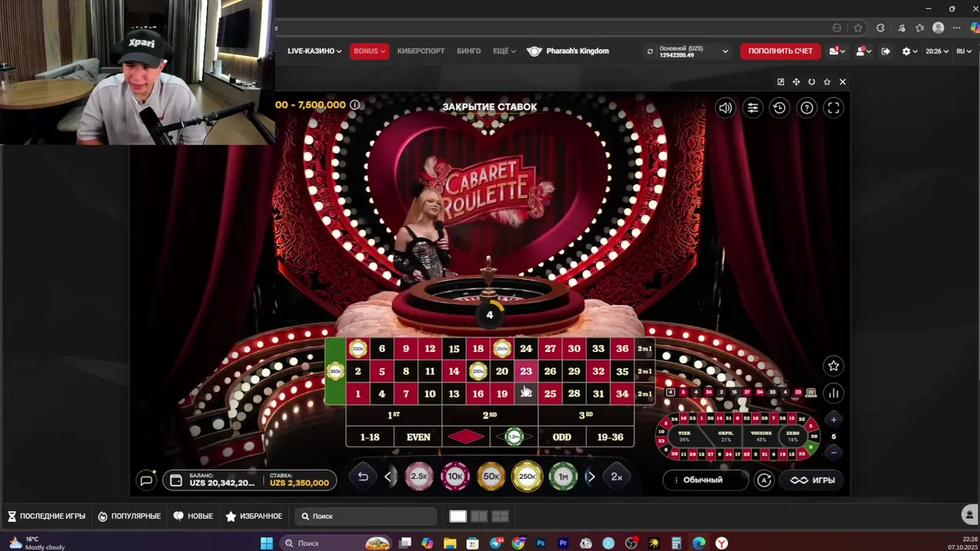Image resolution: width=980 pixels, height=551 pixels.
Task: Increase racetrack neighbors with plus
Action: 834,419
